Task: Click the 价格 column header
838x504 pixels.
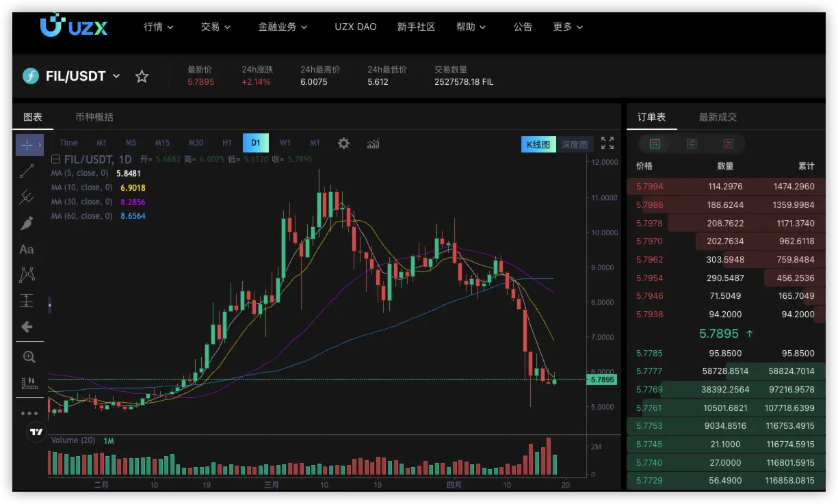Action: (644, 166)
